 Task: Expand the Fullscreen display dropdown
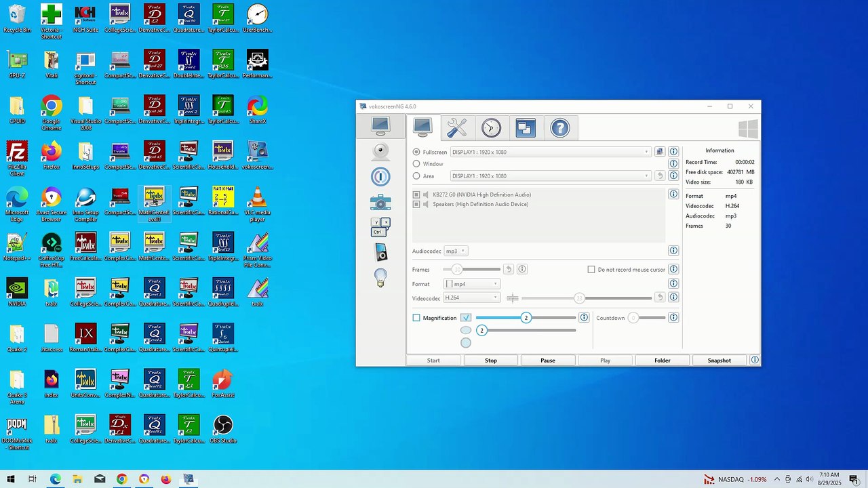[549, 152]
